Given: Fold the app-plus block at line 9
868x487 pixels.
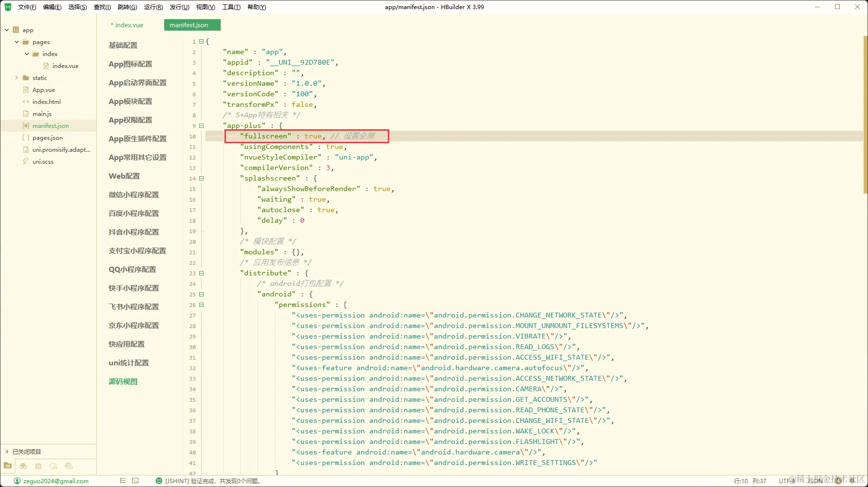Looking at the screenshot, I should coord(202,126).
